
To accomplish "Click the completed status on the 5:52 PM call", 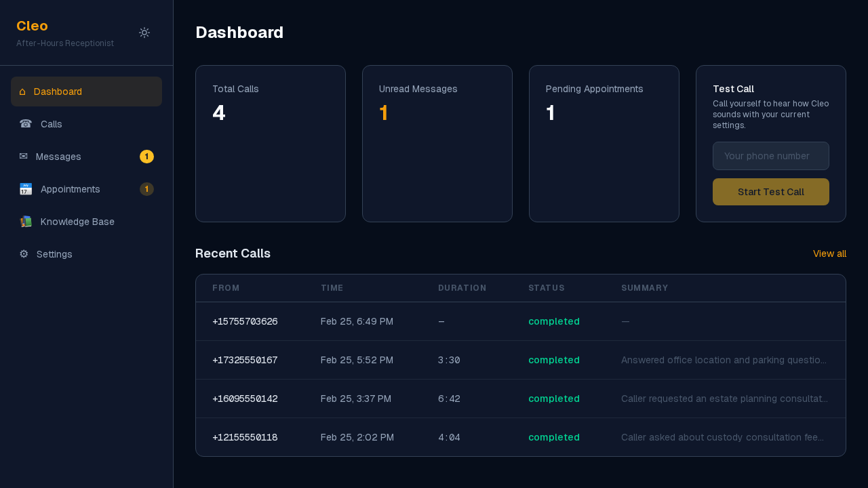I will point(554,360).
